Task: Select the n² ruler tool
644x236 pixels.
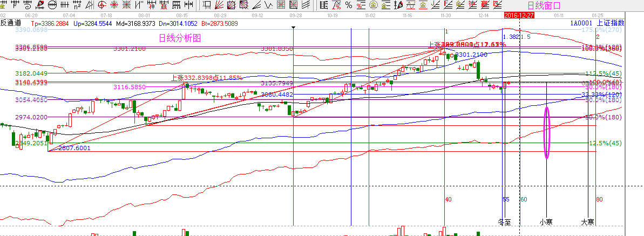Action: [x=77, y=5]
